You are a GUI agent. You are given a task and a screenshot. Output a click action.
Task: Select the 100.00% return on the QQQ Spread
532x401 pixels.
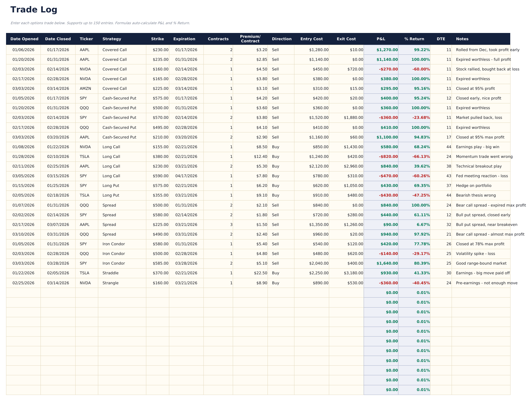(421, 205)
